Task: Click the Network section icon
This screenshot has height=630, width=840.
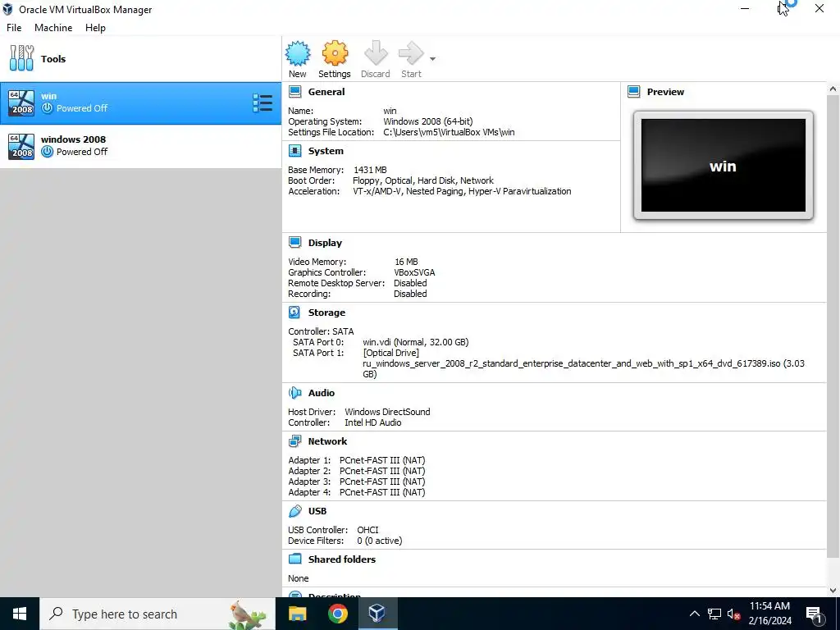Action: [x=294, y=441]
